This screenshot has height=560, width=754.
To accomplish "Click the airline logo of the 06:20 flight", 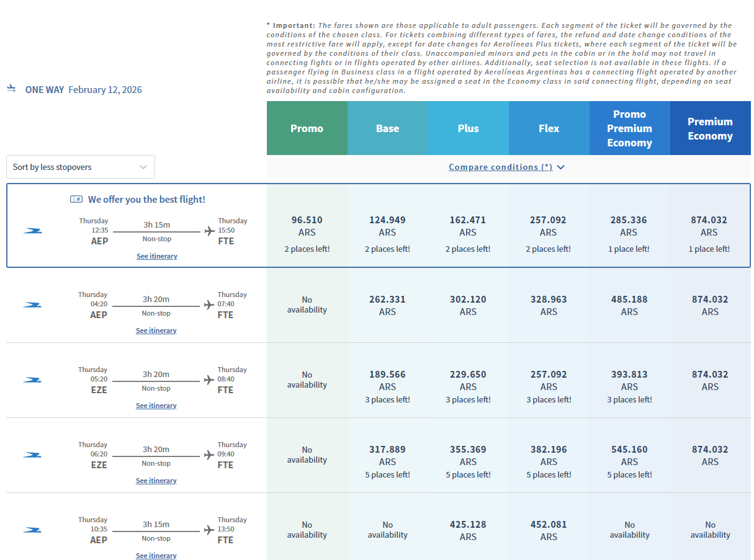I will click(x=32, y=455).
